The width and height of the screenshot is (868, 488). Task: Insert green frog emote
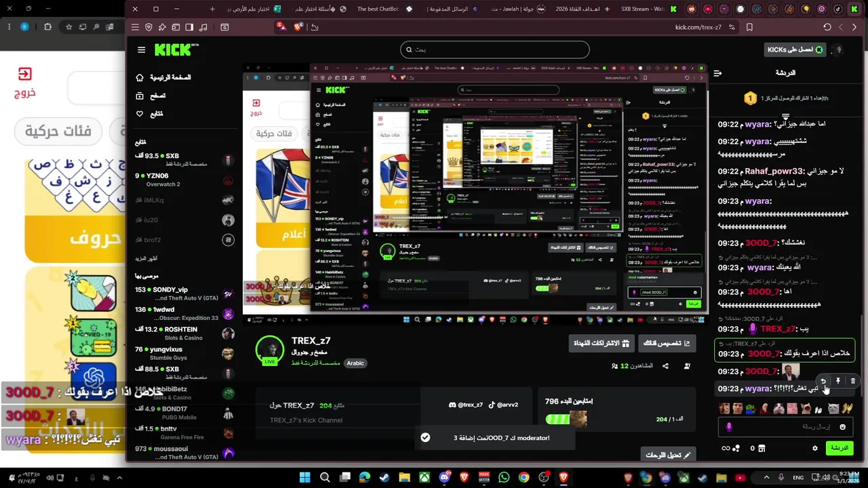[751, 409]
